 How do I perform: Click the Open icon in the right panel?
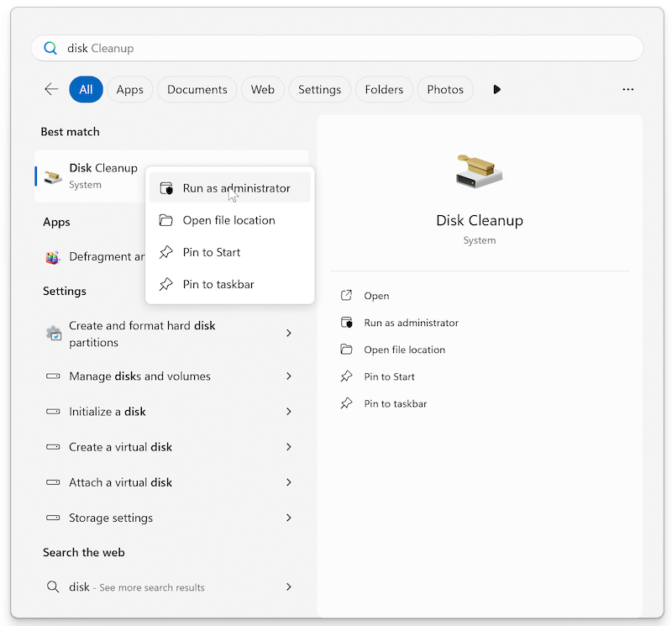(347, 296)
